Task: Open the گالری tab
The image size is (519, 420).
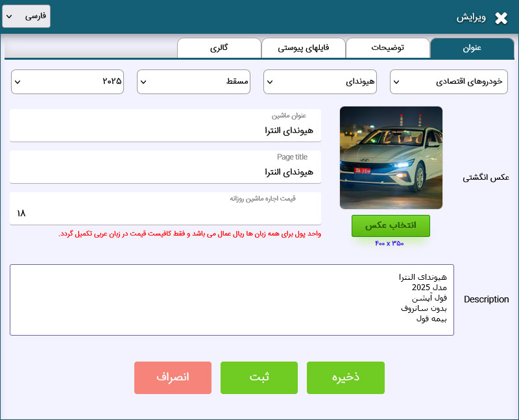Action: [x=219, y=48]
